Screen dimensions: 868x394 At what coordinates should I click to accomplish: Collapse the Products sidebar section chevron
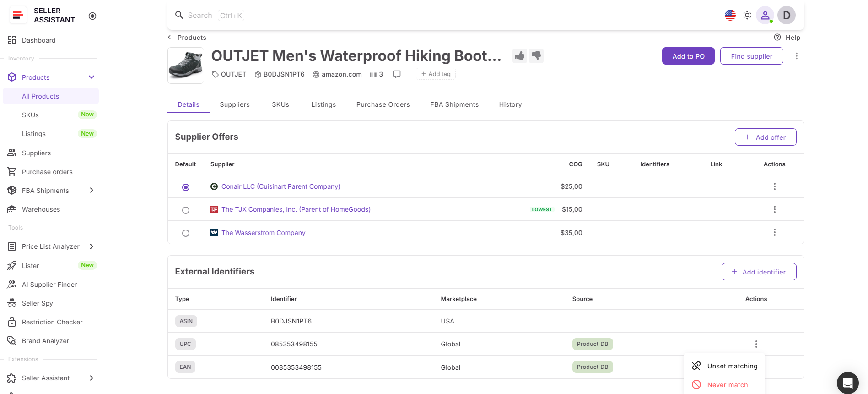[x=92, y=77]
